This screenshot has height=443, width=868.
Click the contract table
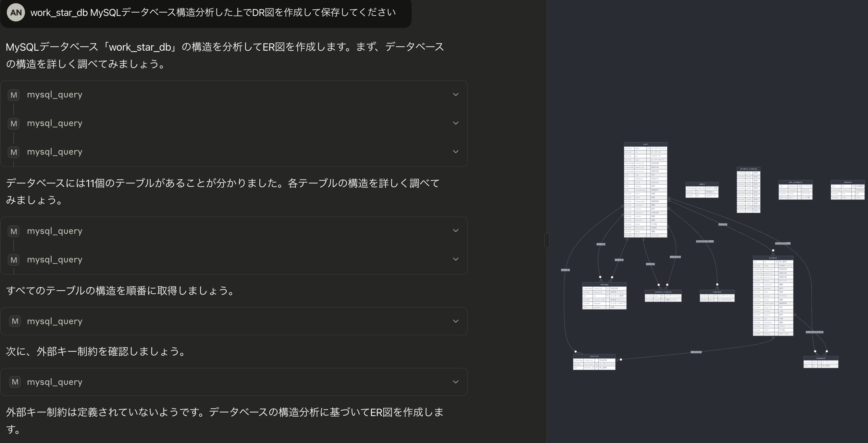click(594, 356)
